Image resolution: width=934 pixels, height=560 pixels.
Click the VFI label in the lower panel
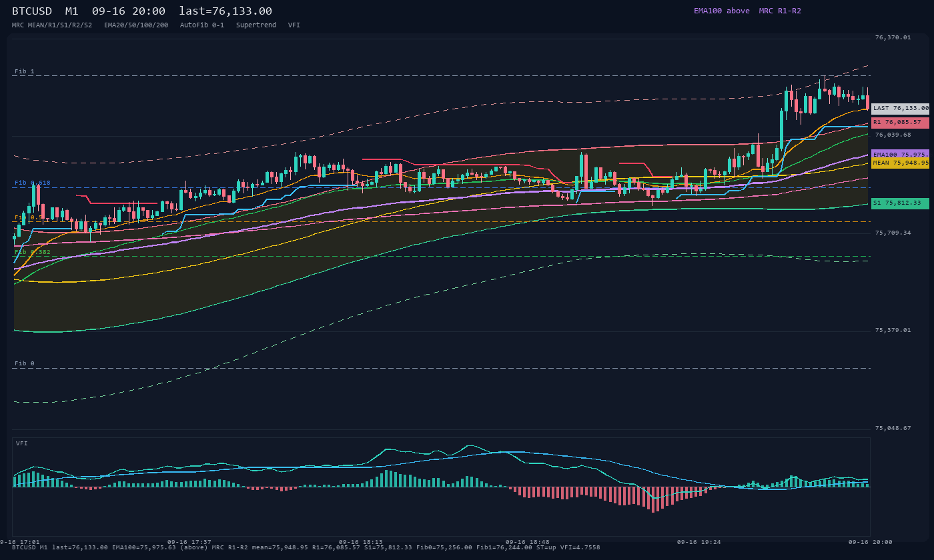22,443
